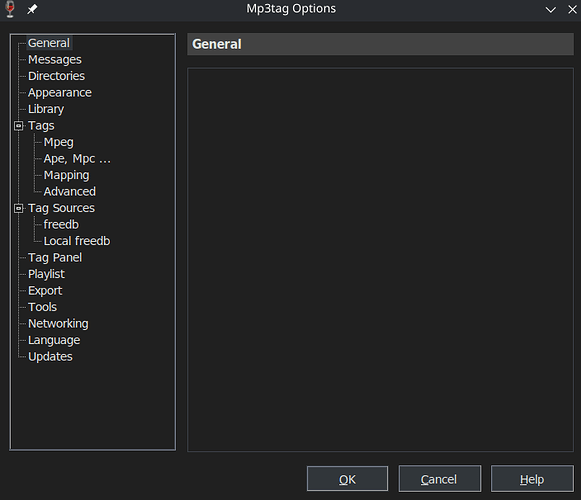Select Advanced under Tags

point(70,192)
